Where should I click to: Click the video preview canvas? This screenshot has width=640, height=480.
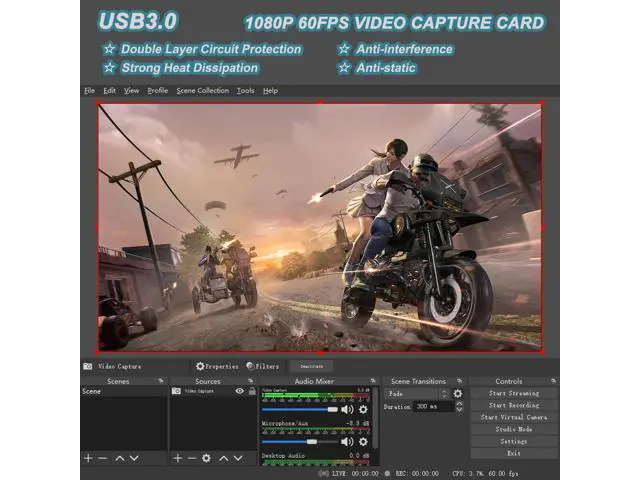pos(320,227)
